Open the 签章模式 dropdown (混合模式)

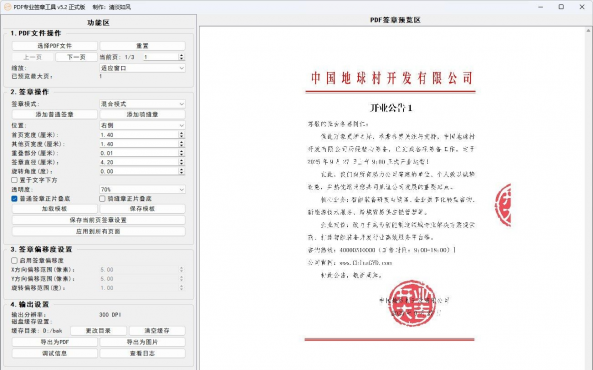[x=142, y=104]
